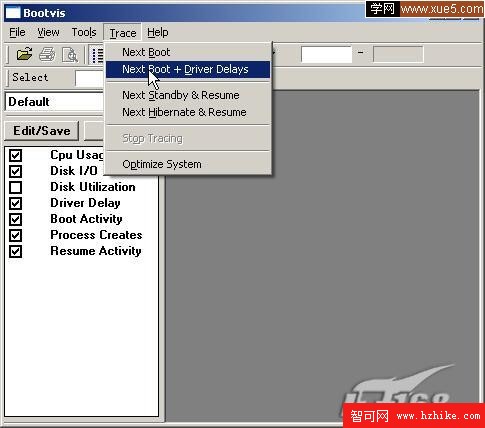The width and height of the screenshot is (485, 428).
Task: Uncheck the Process Creates checkbox
Action: click(x=15, y=235)
